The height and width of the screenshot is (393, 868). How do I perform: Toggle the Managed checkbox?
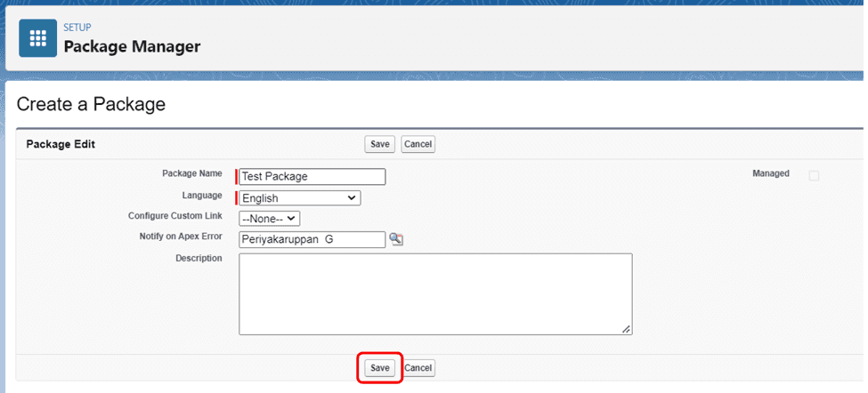point(814,176)
